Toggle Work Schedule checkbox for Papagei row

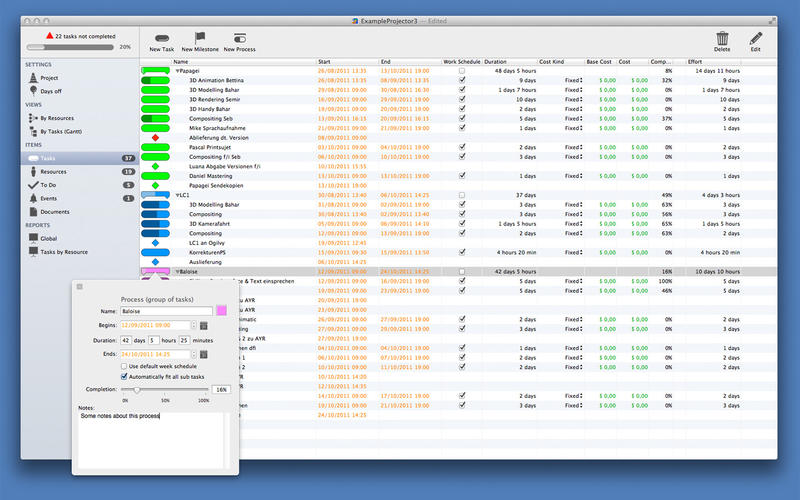(462, 71)
